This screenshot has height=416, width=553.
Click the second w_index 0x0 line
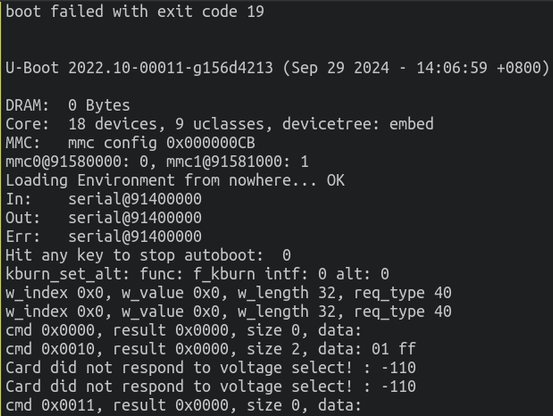click(x=229, y=312)
